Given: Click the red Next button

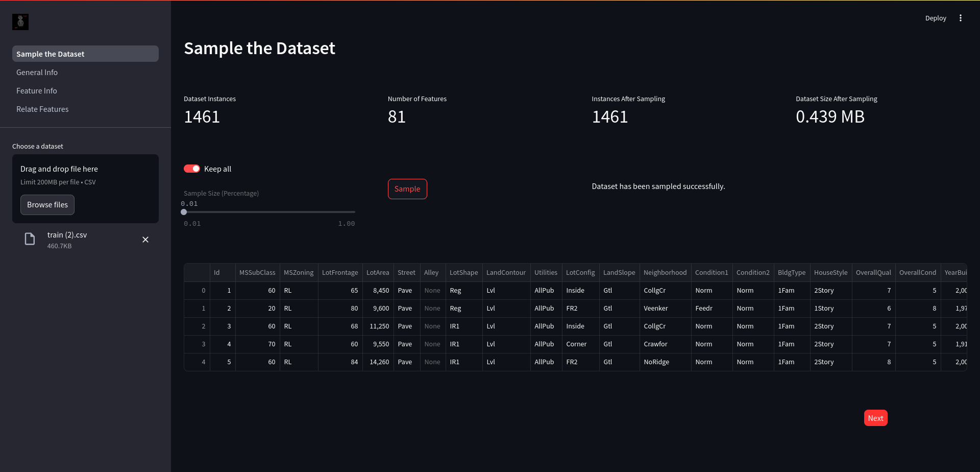Looking at the screenshot, I should point(876,418).
